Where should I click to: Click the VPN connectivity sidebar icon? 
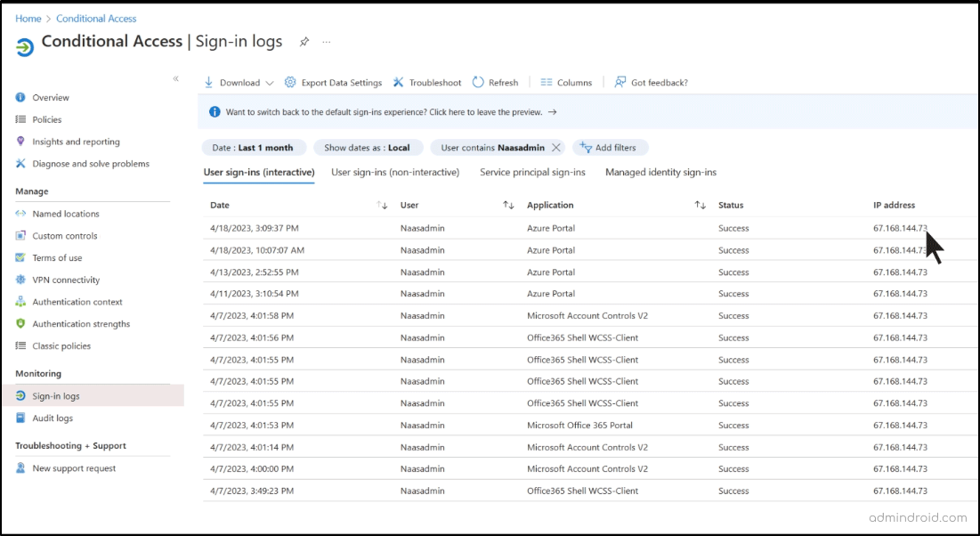point(19,280)
